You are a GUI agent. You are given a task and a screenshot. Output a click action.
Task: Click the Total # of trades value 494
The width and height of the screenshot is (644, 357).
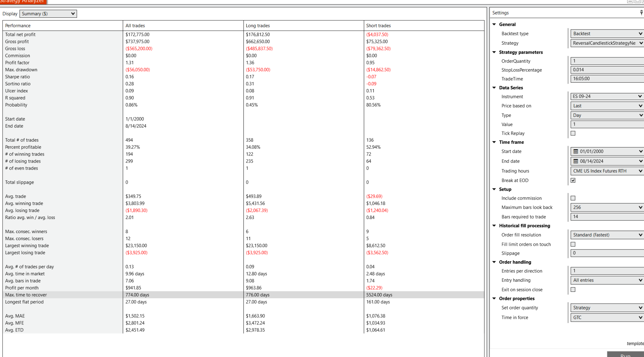tap(129, 140)
